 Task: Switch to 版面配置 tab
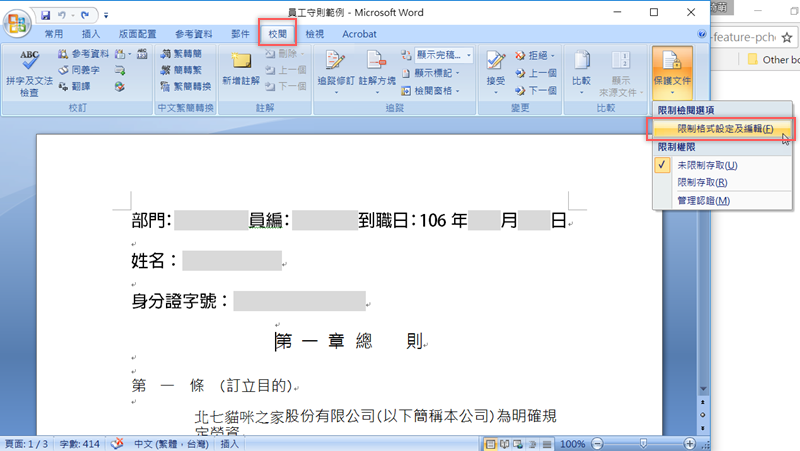tap(137, 34)
